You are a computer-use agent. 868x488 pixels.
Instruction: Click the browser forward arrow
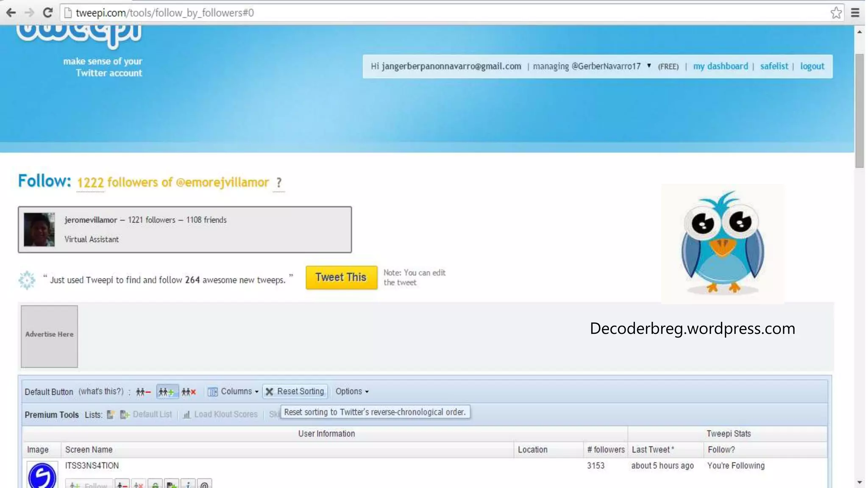29,13
